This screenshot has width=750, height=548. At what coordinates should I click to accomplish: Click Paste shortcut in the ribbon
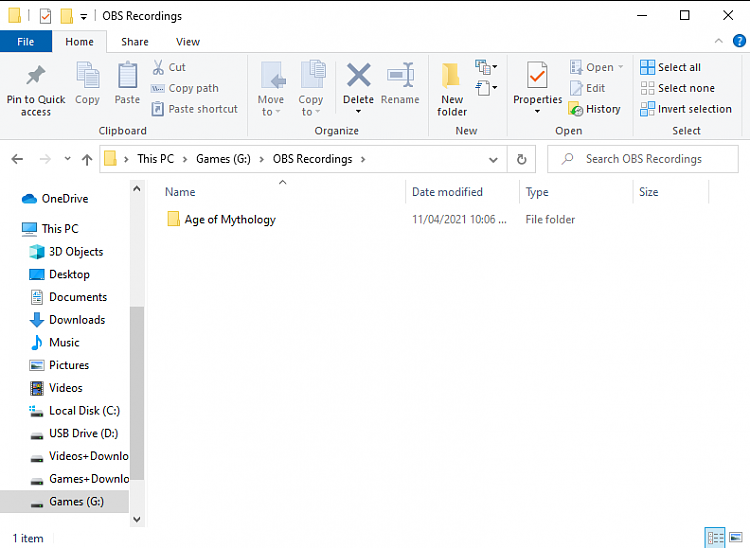(x=194, y=109)
